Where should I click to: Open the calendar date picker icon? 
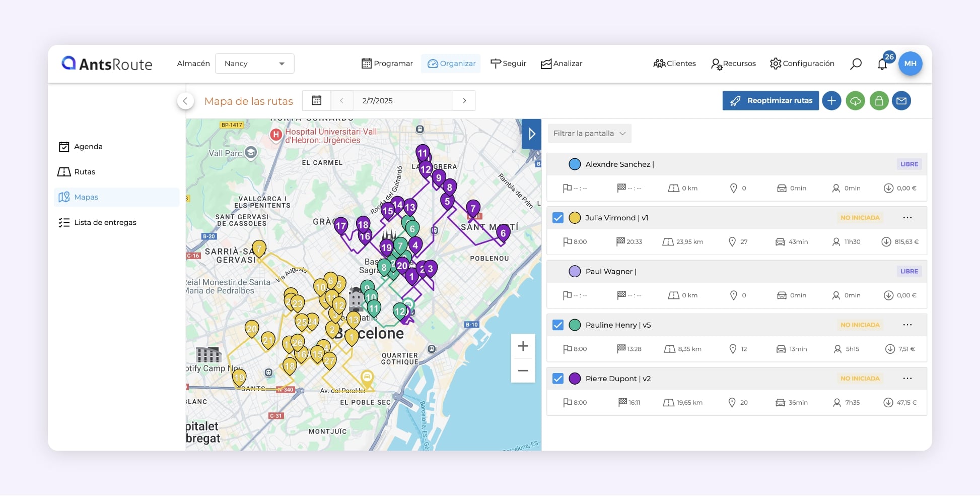click(x=316, y=101)
